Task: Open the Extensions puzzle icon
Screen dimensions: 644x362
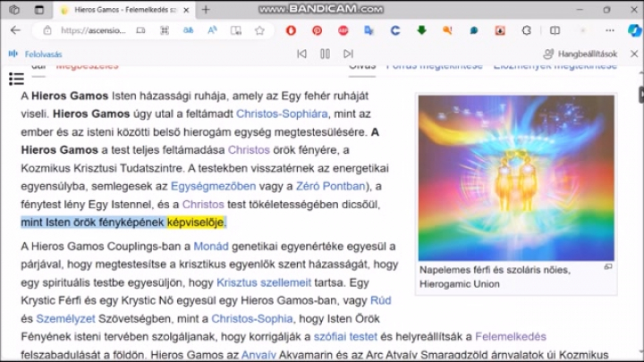Action: tap(527, 30)
